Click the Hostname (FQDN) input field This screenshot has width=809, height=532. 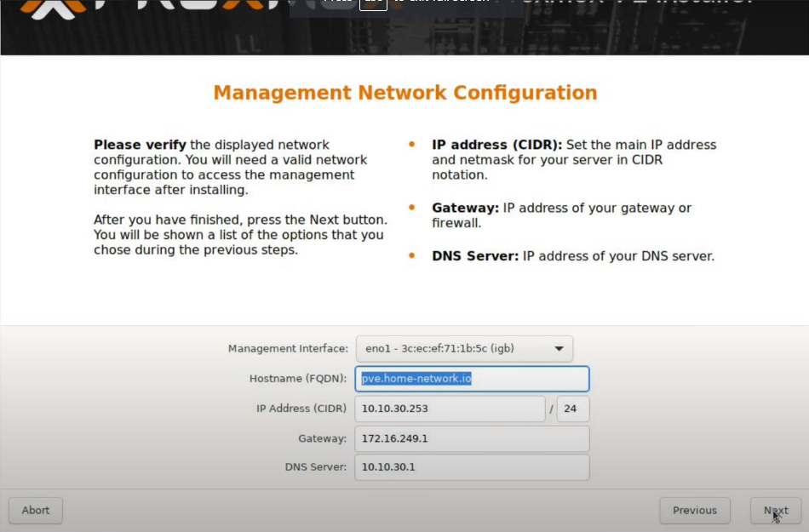click(472, 379)
